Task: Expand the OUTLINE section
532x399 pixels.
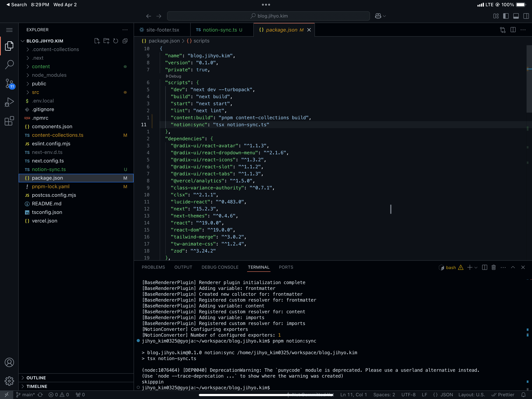Action: pyautogui.click(x=36, y=378)
